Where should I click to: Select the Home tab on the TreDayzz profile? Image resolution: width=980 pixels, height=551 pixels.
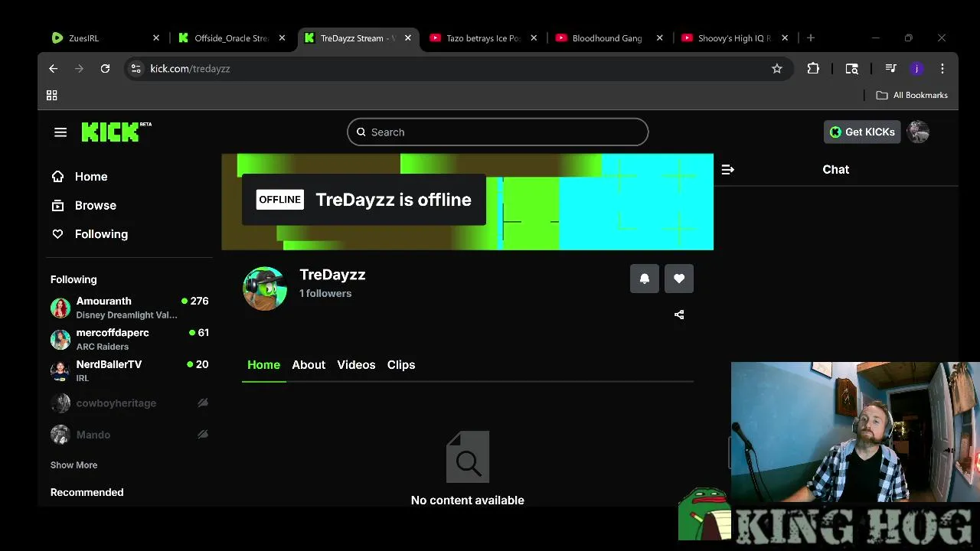263,365
